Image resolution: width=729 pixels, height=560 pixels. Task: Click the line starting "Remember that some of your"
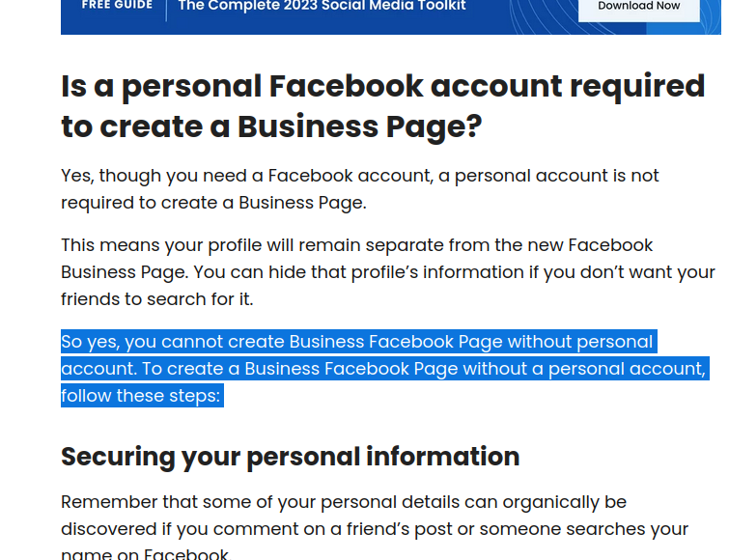[343, 502]
